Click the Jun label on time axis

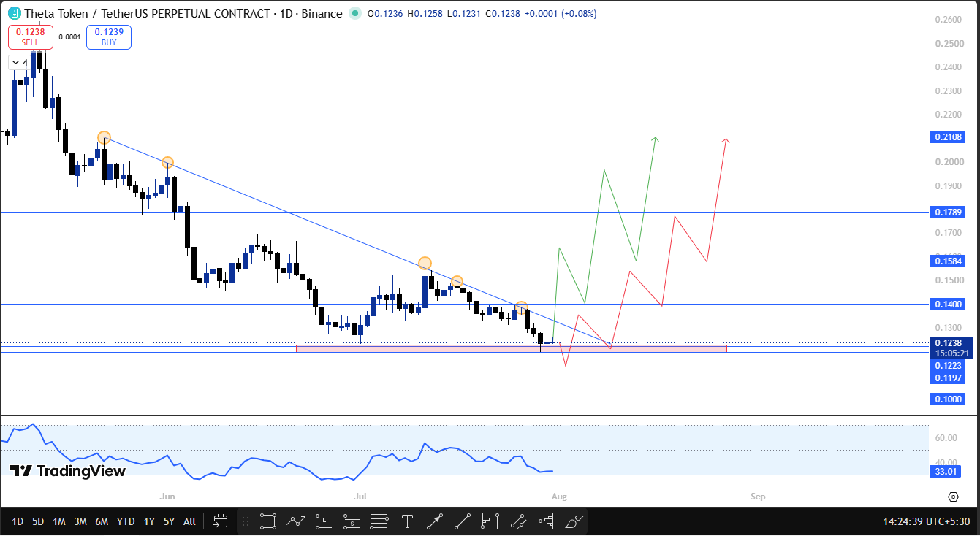coord(167,497)
